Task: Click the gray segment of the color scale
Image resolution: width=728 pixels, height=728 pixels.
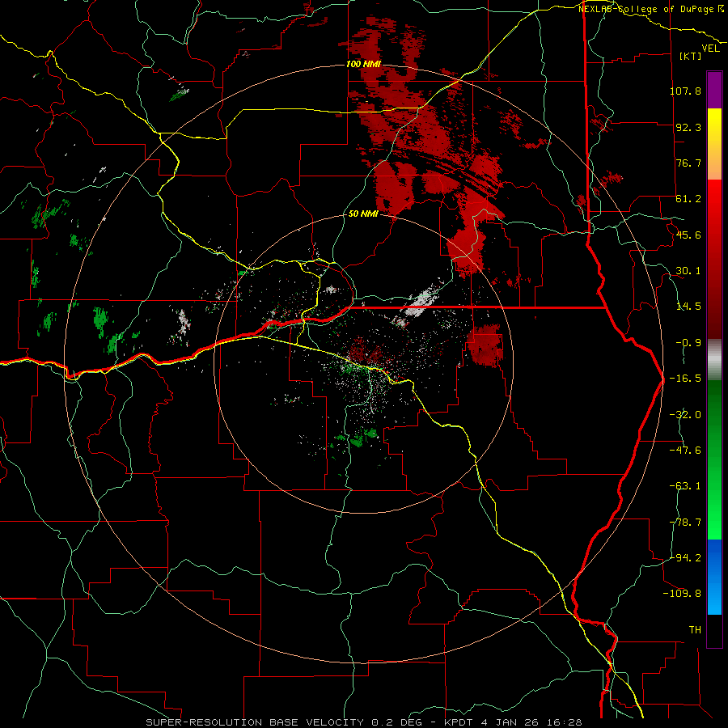Action: pyautogui.click(x=714, y=360)
